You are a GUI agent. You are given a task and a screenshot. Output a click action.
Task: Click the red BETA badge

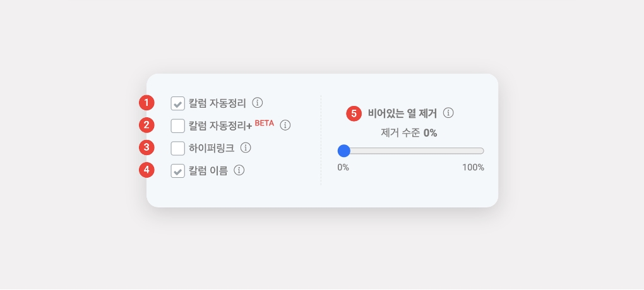click(x=265, y=123)
